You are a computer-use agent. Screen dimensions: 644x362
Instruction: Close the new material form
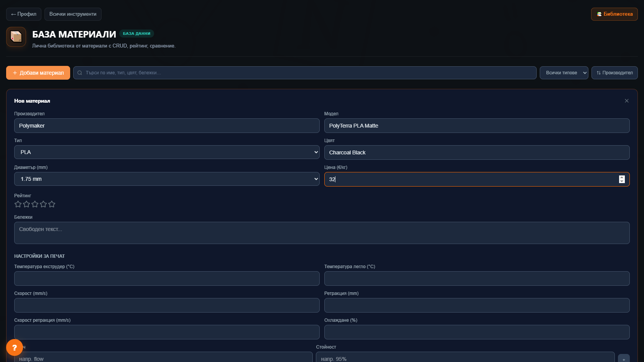pyautogui.click(x=627, y=101)
